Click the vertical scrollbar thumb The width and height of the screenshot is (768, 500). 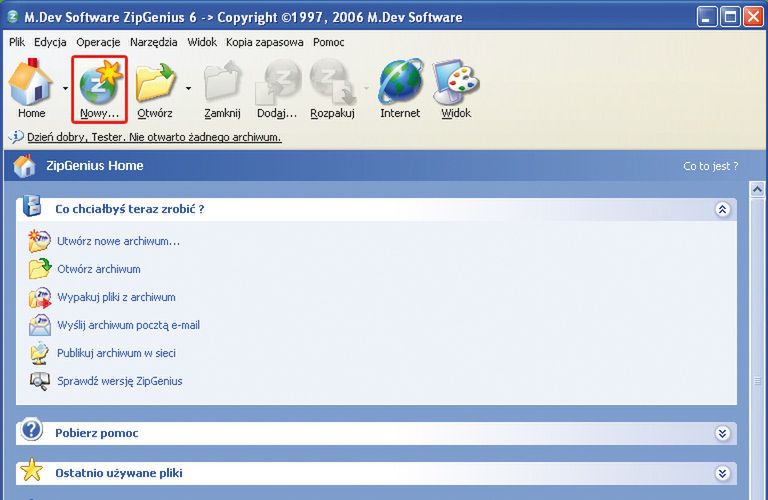pos(757,348)
